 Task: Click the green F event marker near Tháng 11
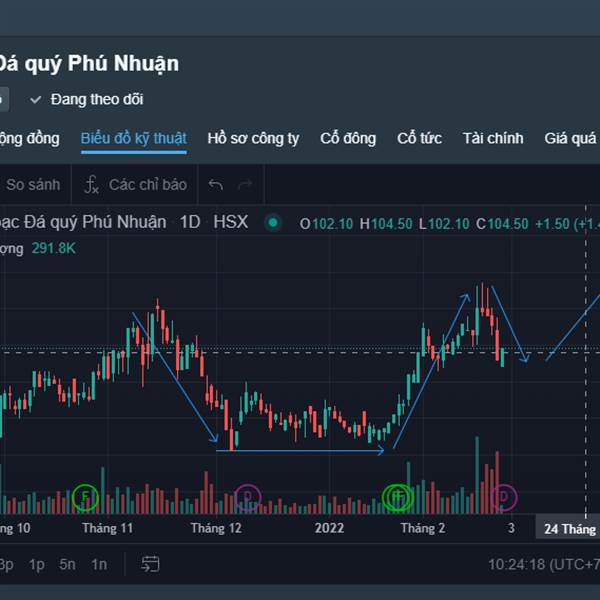tap(86, 497)
